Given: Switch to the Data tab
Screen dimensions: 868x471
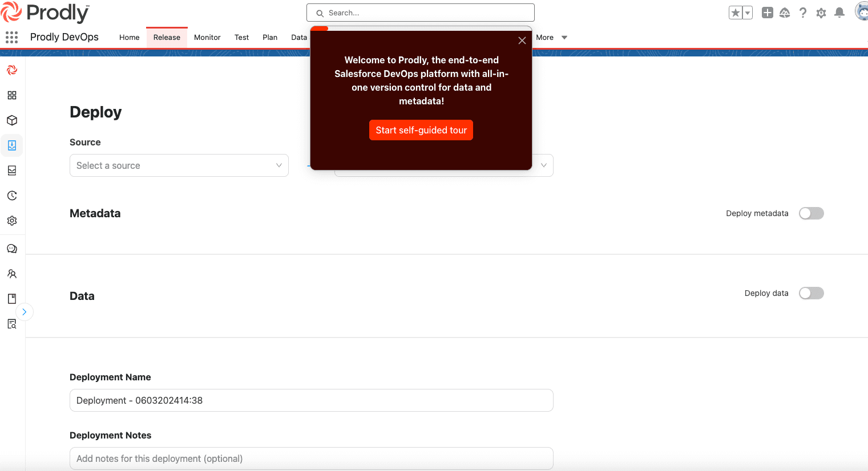Looking at the screenshot, I should [299, 38].
